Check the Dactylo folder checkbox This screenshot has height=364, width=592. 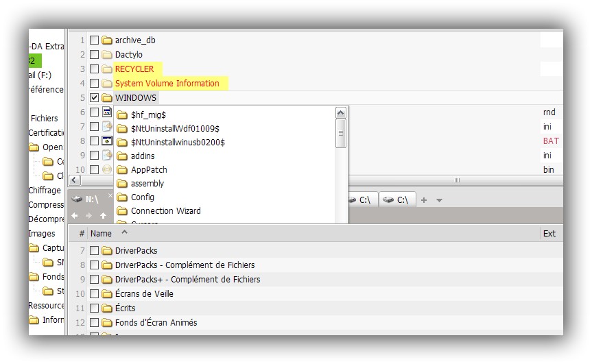pyautogui.click(x=95, y=55)
